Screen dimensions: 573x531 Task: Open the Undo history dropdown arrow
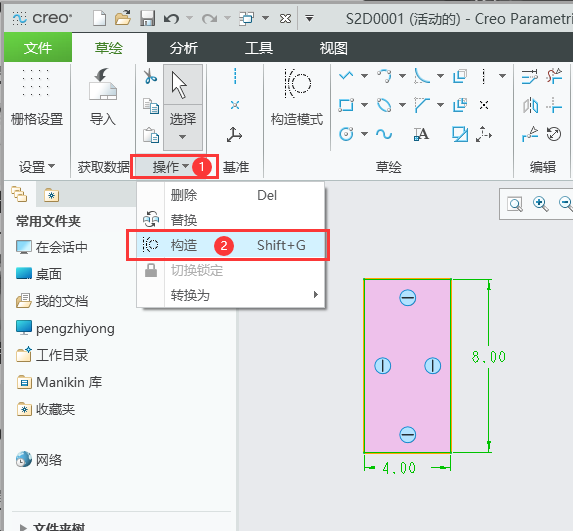[x=189, y=18]
